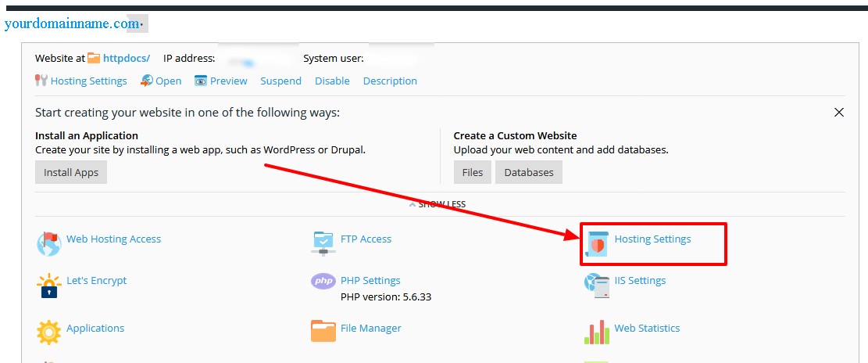Open the Description link

click(x=390, y=81)
